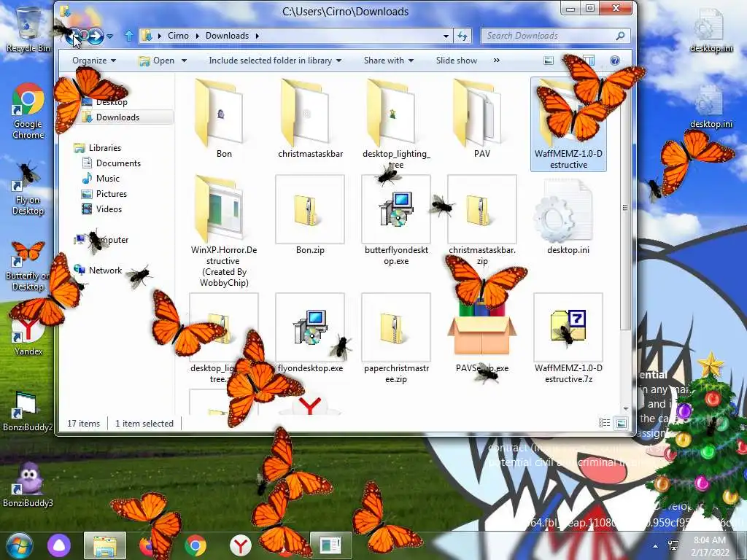This screenshot has width=747, height=560.
Task: Open Recycle Bin on desktop
Action: [28, 28]
